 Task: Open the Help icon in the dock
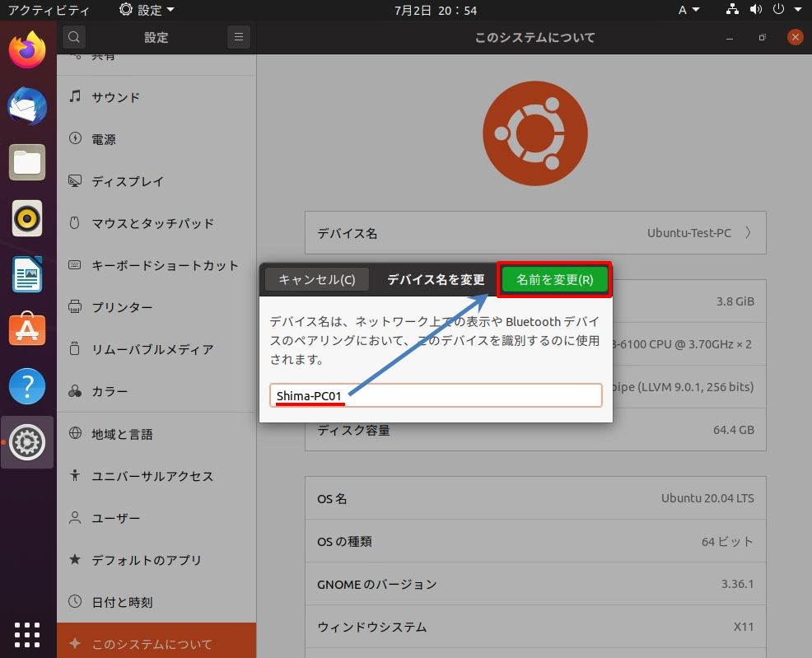pos(27,386)
